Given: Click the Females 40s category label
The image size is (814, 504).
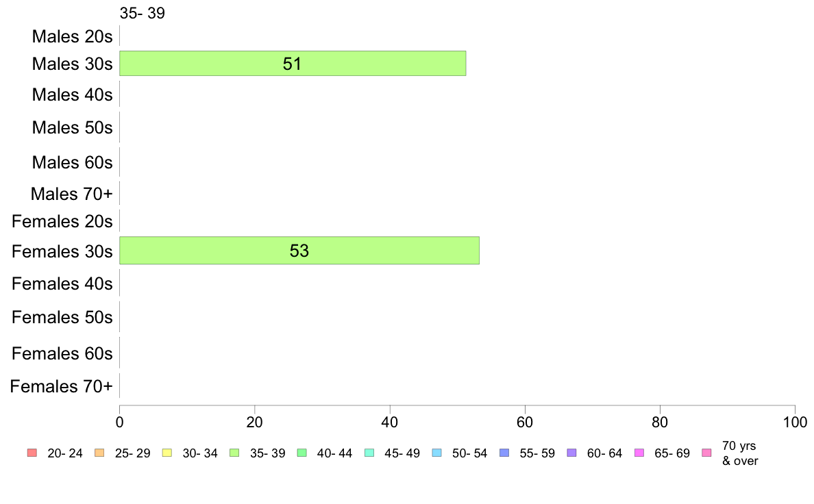Looking at the screenshot, I should click(62, 284).
